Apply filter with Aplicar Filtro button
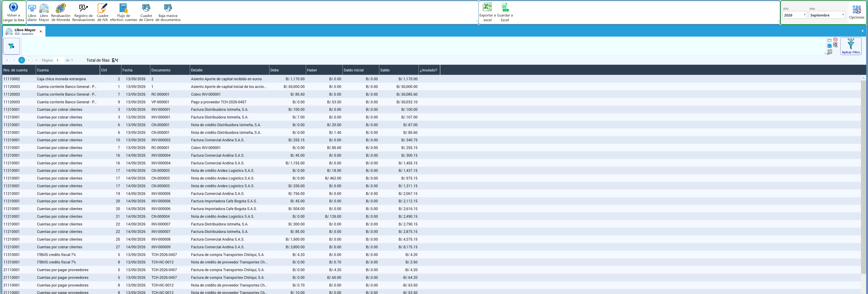The width and height of the screenshot is (868, 294). click(x=850, y=46)
